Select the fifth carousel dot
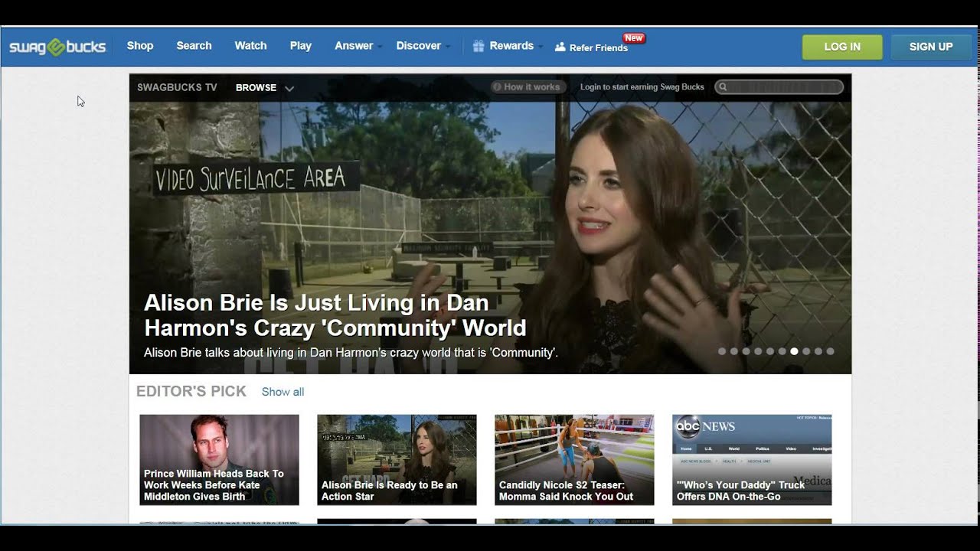Viewport: 980px width, 551px height. point(770,351)
